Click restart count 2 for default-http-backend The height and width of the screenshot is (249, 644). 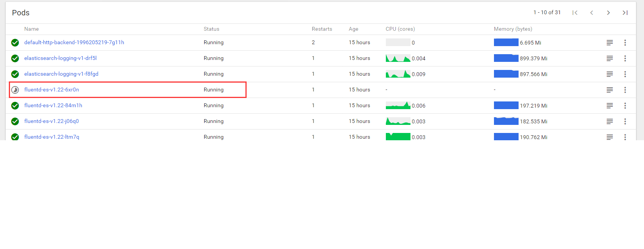313,42
